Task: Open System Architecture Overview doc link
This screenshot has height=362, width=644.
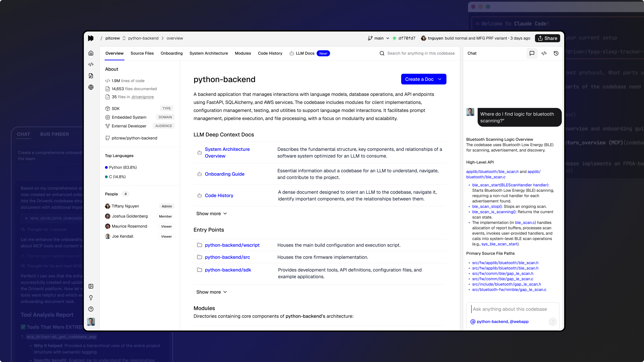Action: coord(227,152)
